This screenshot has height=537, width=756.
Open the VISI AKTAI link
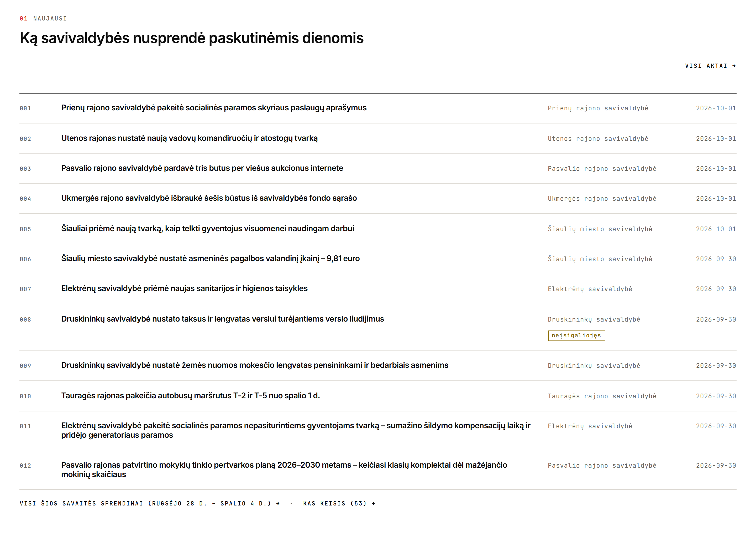point(710,66)
